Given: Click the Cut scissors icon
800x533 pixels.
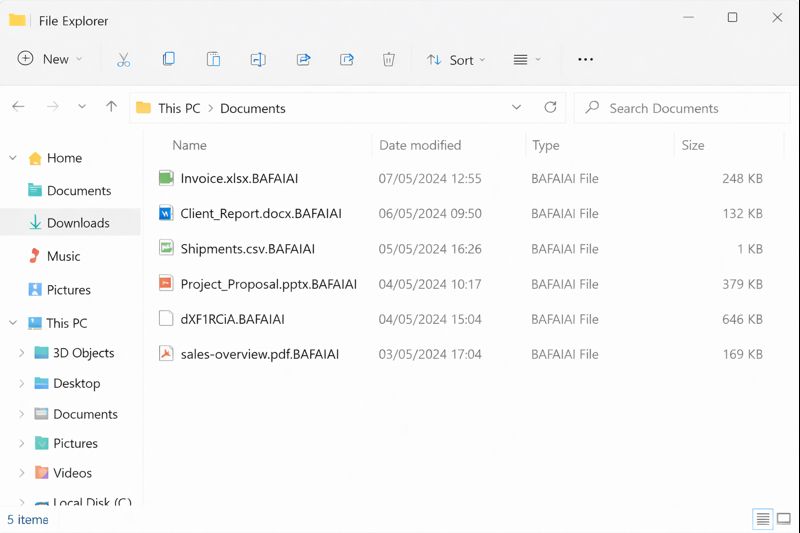Looking at the screenshot, I should 123,60.
